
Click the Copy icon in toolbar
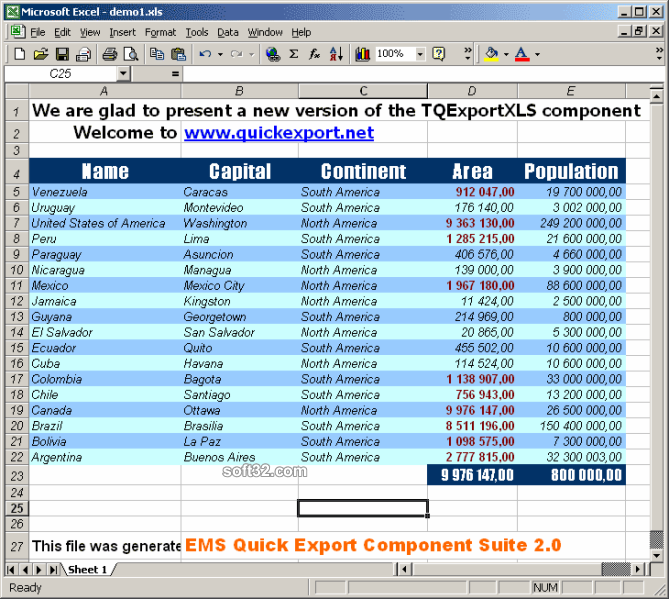[x=157, y=54]
